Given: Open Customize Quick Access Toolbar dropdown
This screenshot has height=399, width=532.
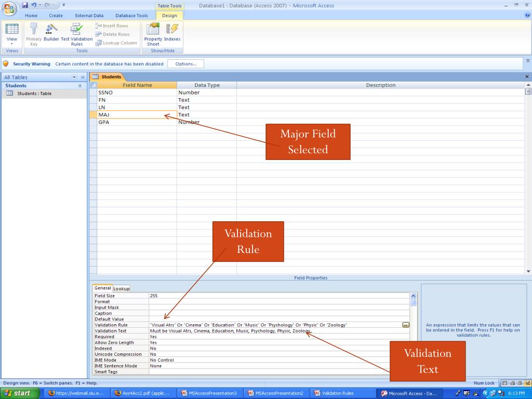Looking at the screenshot, I should (x=64, y=5).
